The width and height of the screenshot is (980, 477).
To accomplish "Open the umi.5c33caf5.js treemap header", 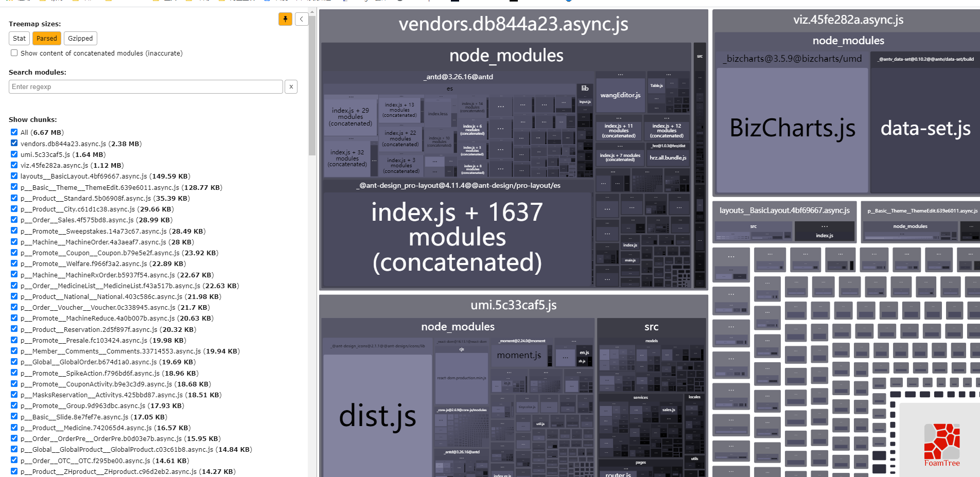I will 513,305.
